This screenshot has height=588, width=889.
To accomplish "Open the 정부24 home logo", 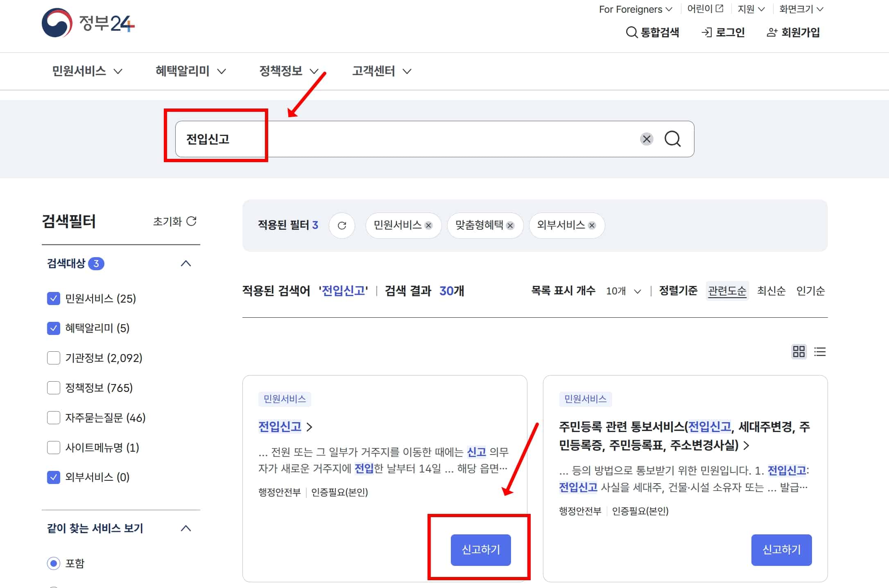I will pyautogui.click(x=88, y=23).
